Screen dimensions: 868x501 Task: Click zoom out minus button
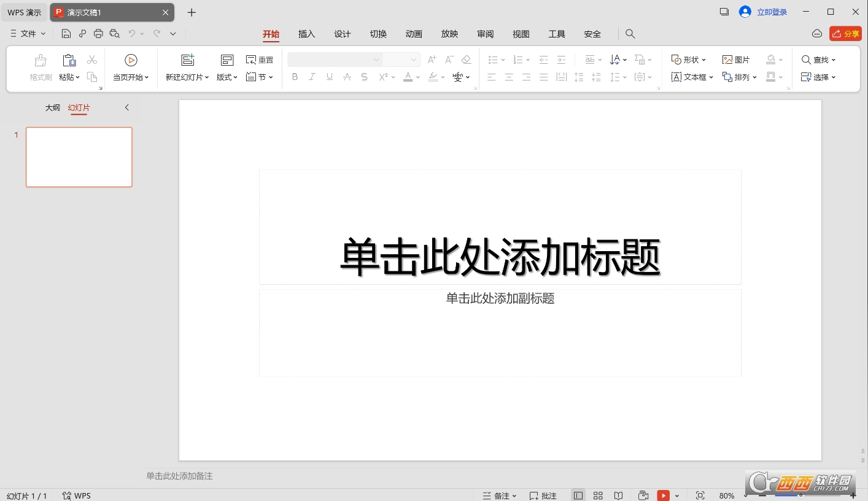click(x=762, y=495)
